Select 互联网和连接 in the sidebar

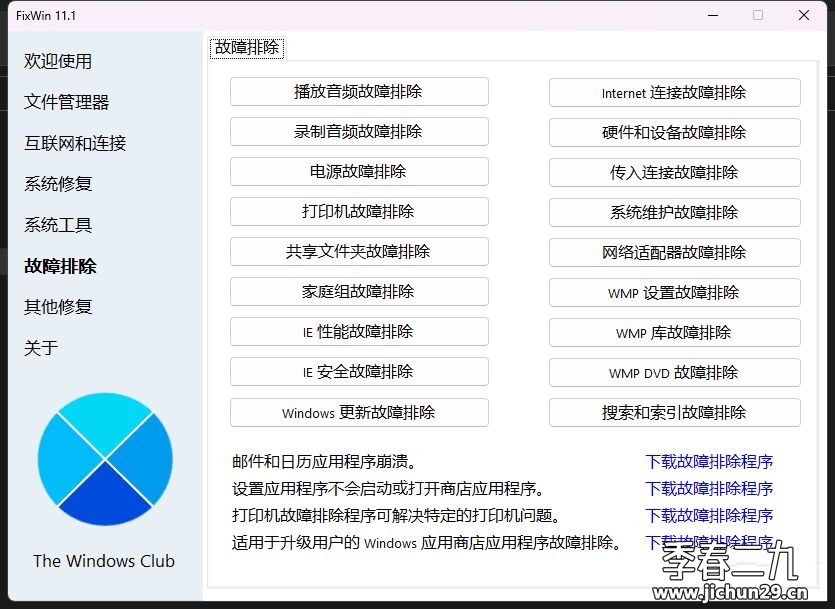coord(75,143)
